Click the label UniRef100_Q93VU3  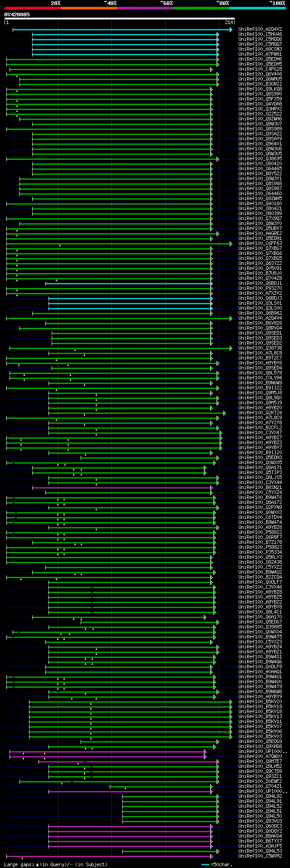[x=260, y=821]
